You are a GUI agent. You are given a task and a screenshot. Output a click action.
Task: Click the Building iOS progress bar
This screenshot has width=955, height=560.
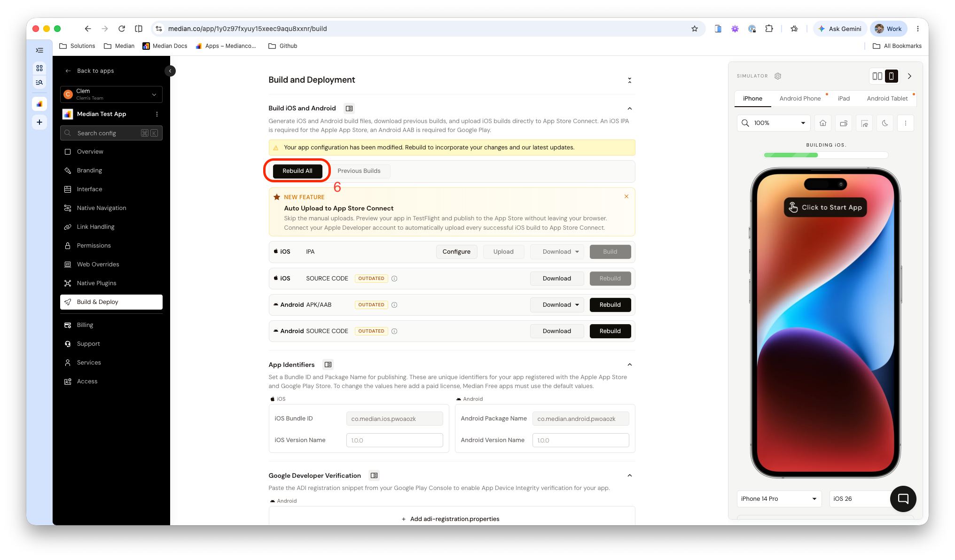(x=826, y=155)
